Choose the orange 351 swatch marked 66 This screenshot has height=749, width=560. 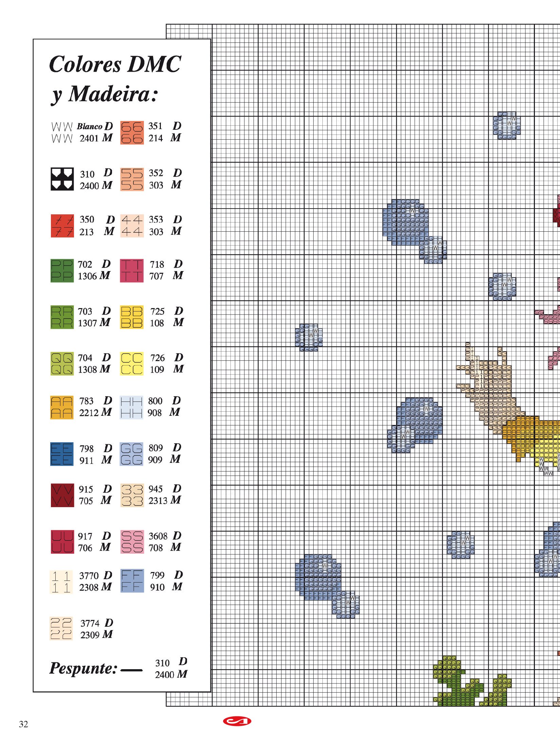click(x=132, y=133)
